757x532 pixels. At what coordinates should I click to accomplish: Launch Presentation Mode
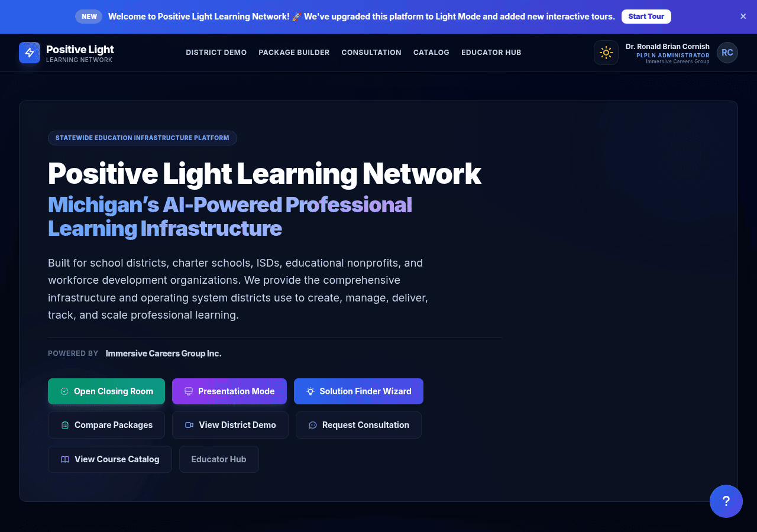pos(229,391)
